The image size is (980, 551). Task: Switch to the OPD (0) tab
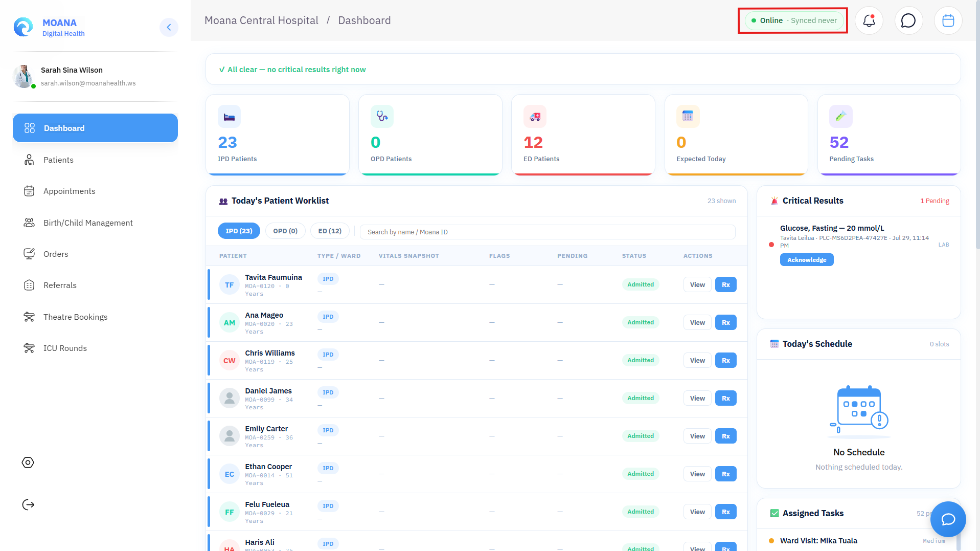tap(285, 231)
